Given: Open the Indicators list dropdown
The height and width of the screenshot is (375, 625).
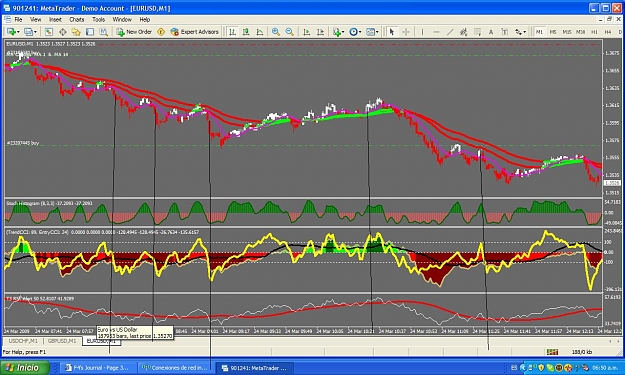Looking at the screenshot, I should pyautogui.click(x=338, y=32).
